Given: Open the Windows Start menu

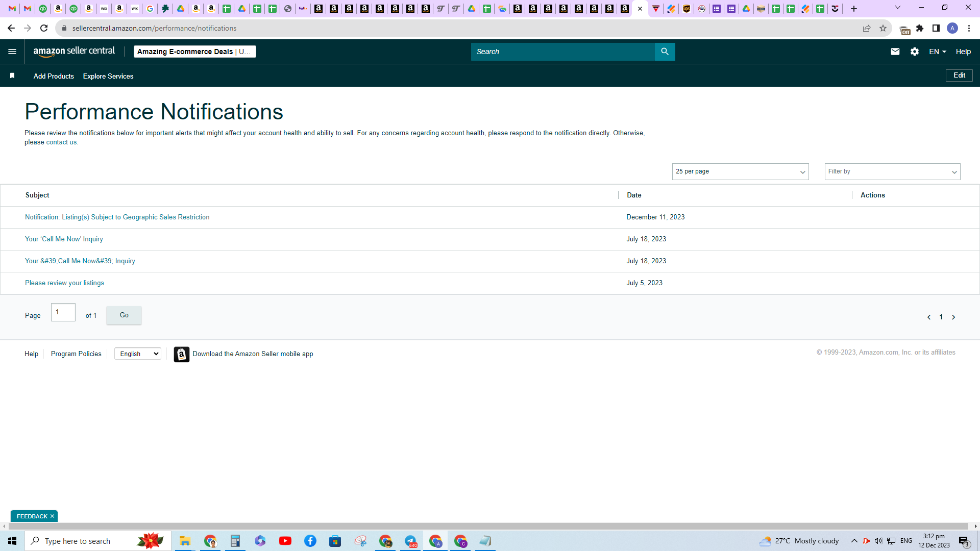Looking at the screenshot, I should pyautogui.click(x=12, y=541).
